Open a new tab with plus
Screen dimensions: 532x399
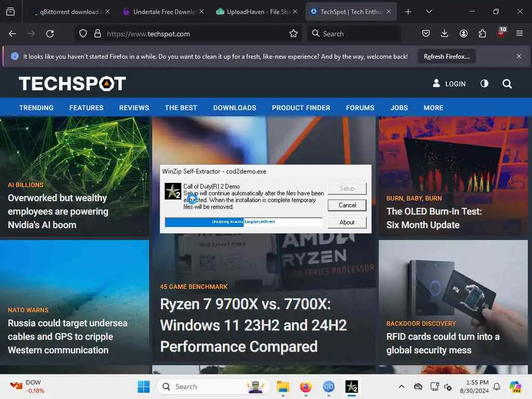tap(408, 12)
